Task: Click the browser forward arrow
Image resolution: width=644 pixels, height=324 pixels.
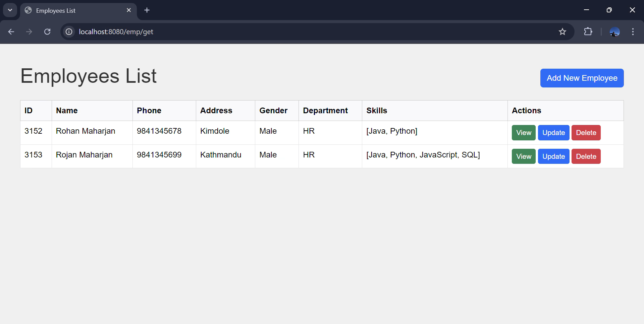Action: (29, 31)
